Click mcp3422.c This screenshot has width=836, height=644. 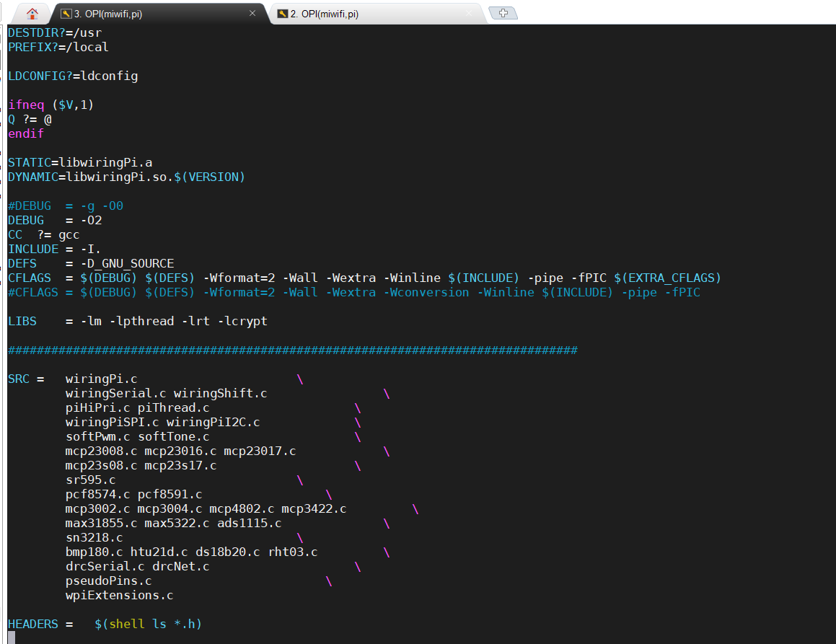coord(314,508)
